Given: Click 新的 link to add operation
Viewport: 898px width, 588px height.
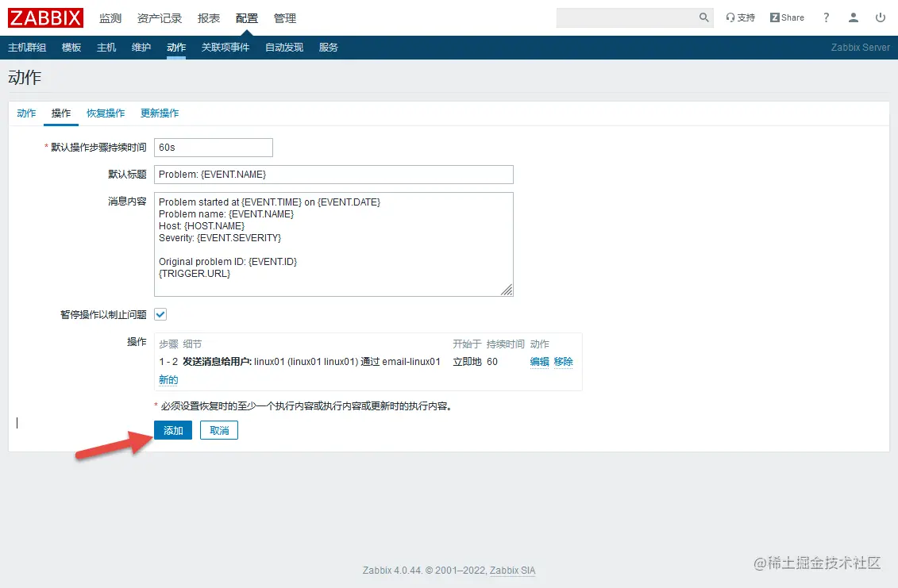Looking at the screenshot, I should coord(168,379).
